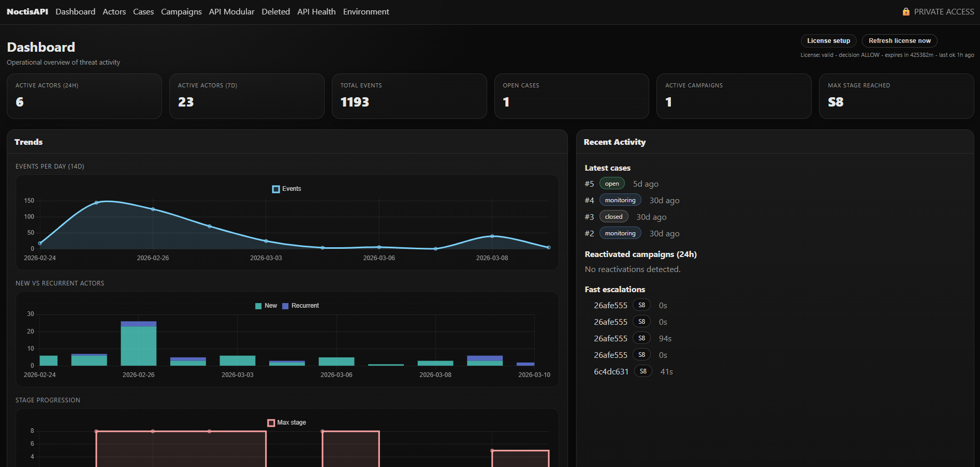Click the PRIVATE ACCESS lock icon
980x467 pixels.
point(905,11)
